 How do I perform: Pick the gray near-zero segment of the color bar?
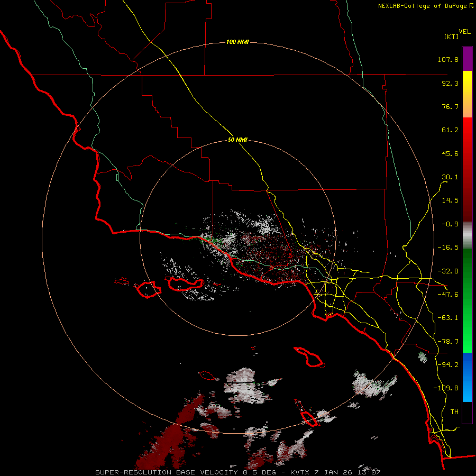467,235
